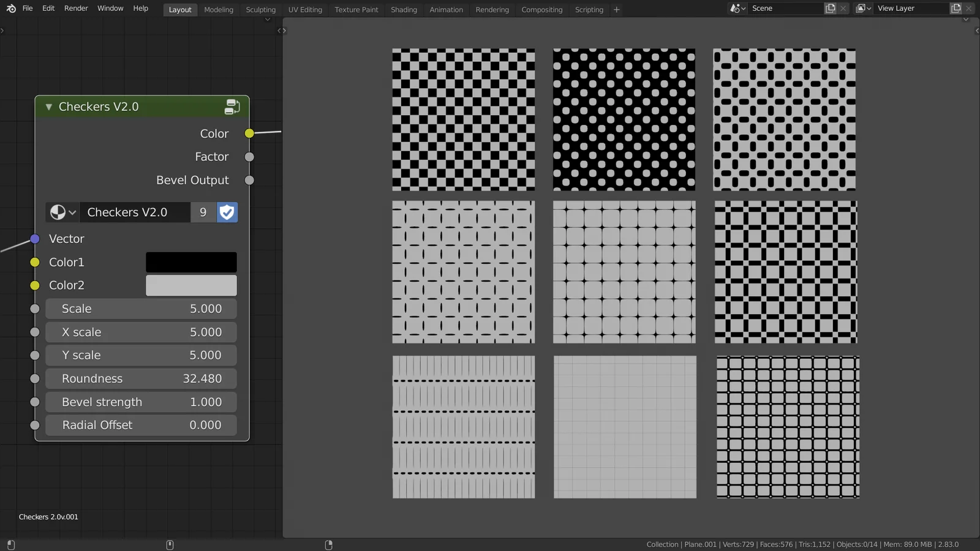This screenshot has width=980, height=551.
Task: Collapse the Checkers V2.0 node triangle
Action: (48, 107)
